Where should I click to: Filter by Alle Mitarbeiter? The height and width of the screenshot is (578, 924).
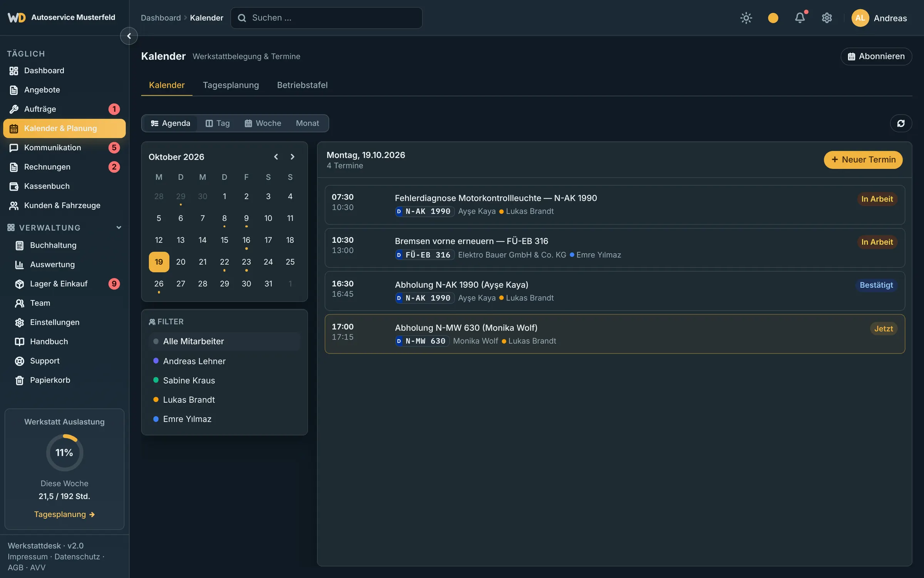tap(224, 341)
